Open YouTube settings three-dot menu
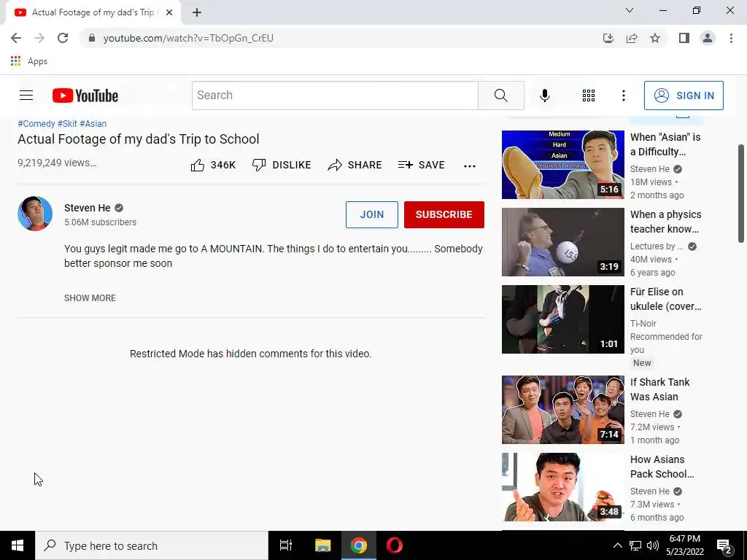This screenshot has height=560, width=747. tap(623, 96)
